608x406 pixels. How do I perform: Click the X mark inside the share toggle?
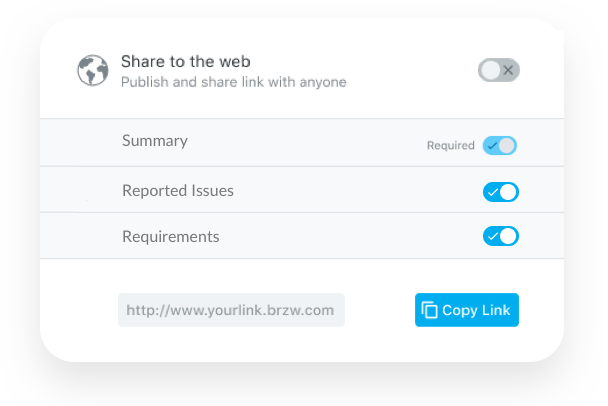(508, 70)
